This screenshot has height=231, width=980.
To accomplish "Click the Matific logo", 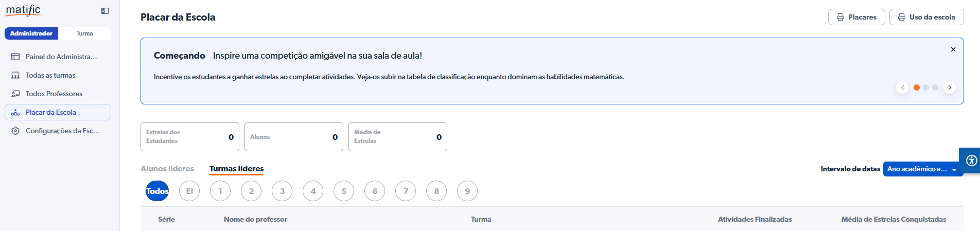I will (23, 10).
